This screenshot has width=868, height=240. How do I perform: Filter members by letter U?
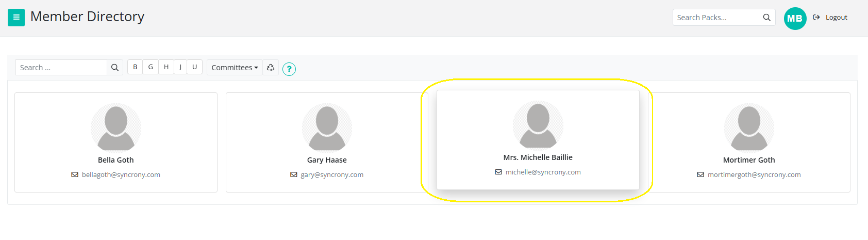coord(194,67)
